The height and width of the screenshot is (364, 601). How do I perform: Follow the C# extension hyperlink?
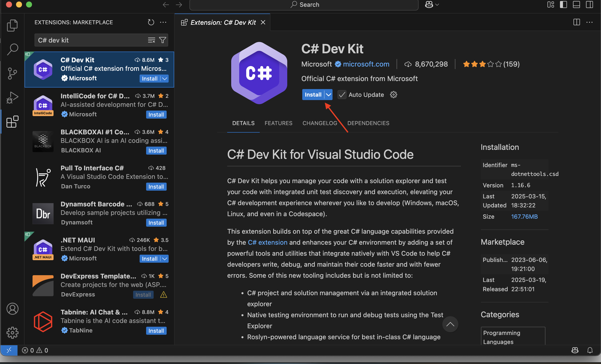point(267,242)
